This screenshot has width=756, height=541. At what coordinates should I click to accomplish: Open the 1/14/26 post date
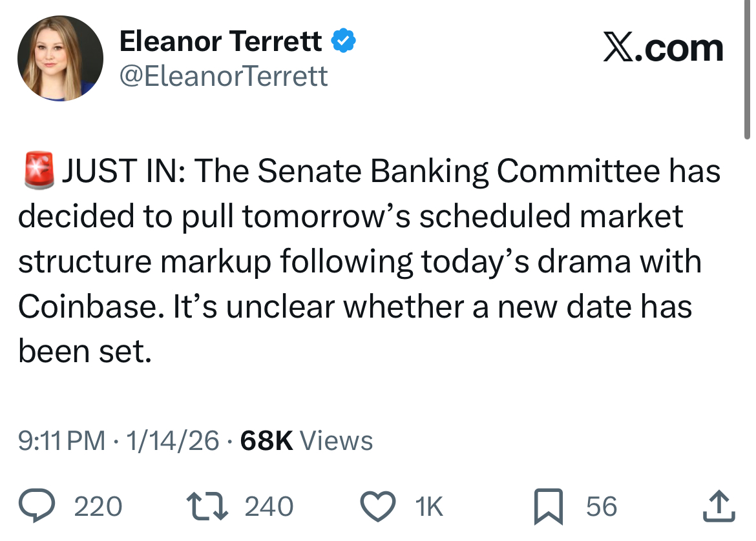coord(173,440)
